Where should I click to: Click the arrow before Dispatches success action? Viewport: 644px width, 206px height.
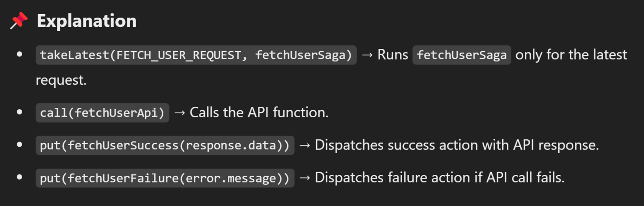(x=305, y=145)
